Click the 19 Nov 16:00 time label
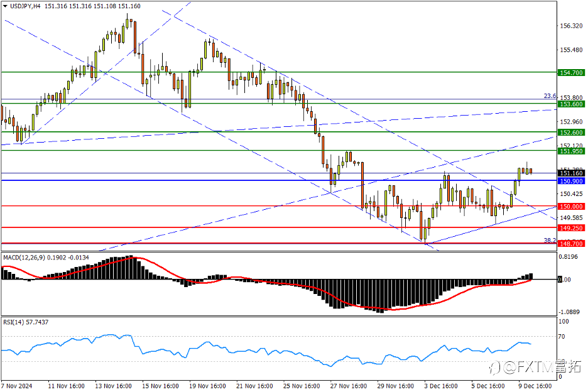588x392 pixels. [207, 386]
